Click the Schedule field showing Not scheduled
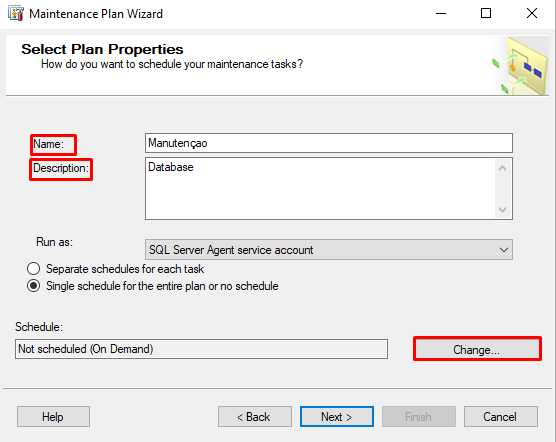The image size is (556, 442). 201,349
